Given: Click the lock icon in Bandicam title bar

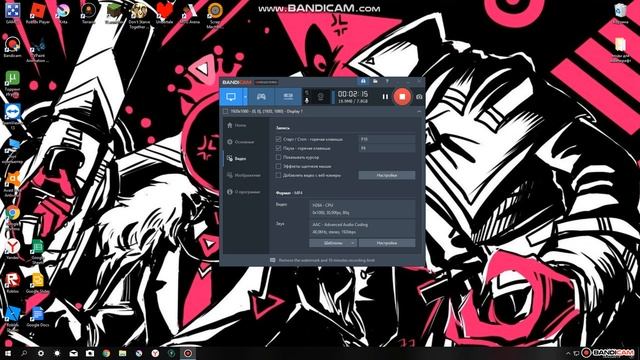Looking at the screenshot, I should (x=363, y=82).
